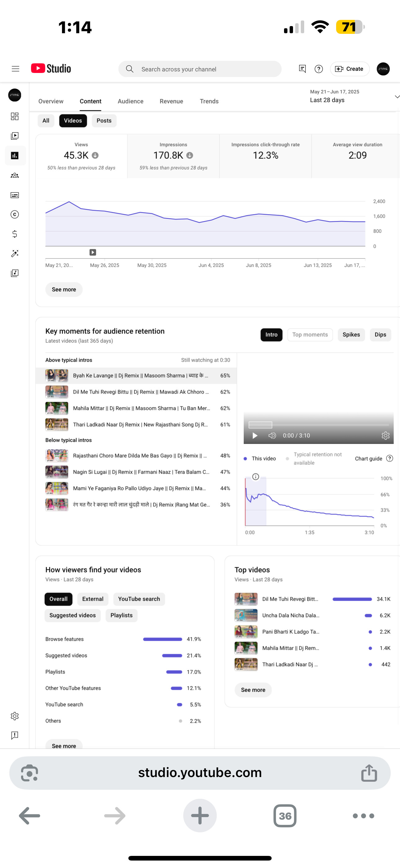400x868 pixels.
Task: Open the browser tab switcher
Action: pyautogui.click(x=285, y=816)
